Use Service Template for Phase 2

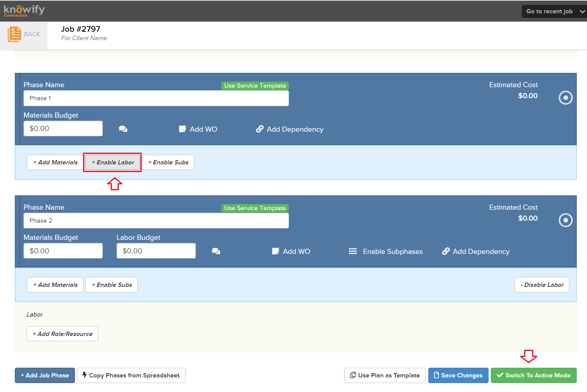(255, 208)
